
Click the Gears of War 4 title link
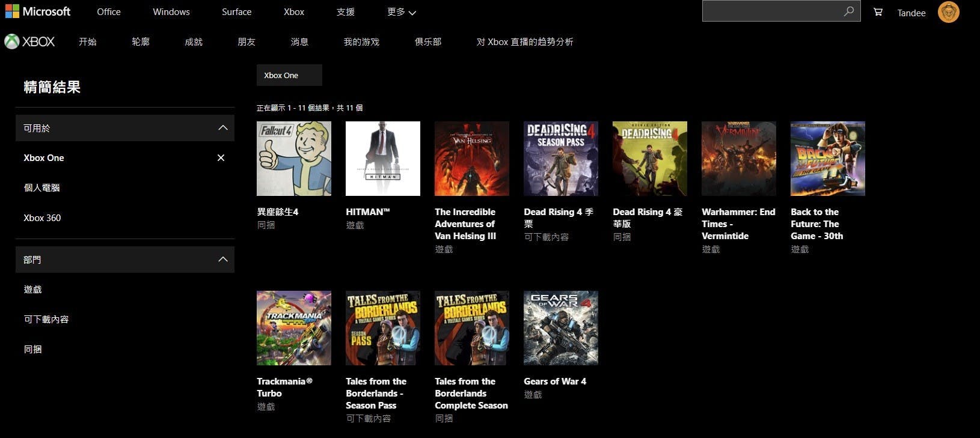555,381
